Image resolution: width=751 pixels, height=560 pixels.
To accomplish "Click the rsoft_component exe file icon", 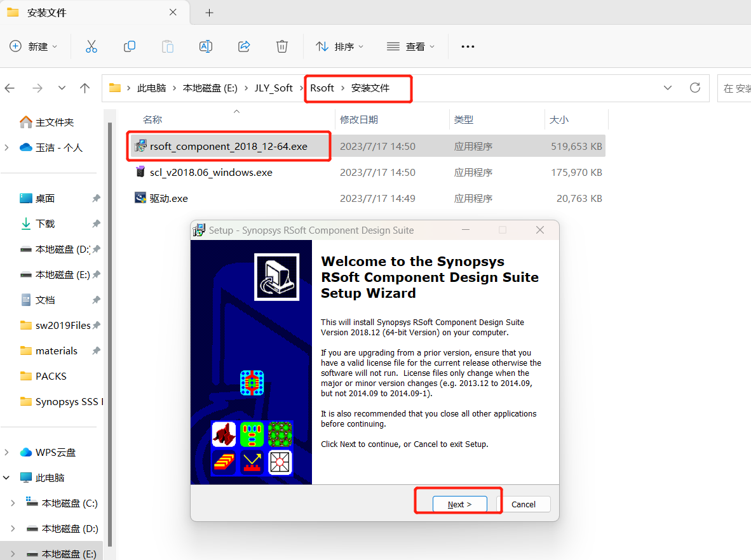I will tap(140, 145).
